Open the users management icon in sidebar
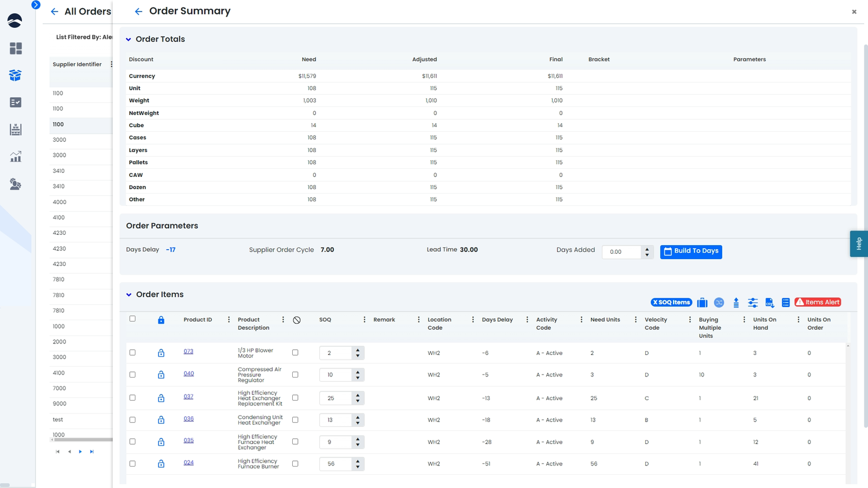Viewport: 868px width, 488px height. click(16, 184)
